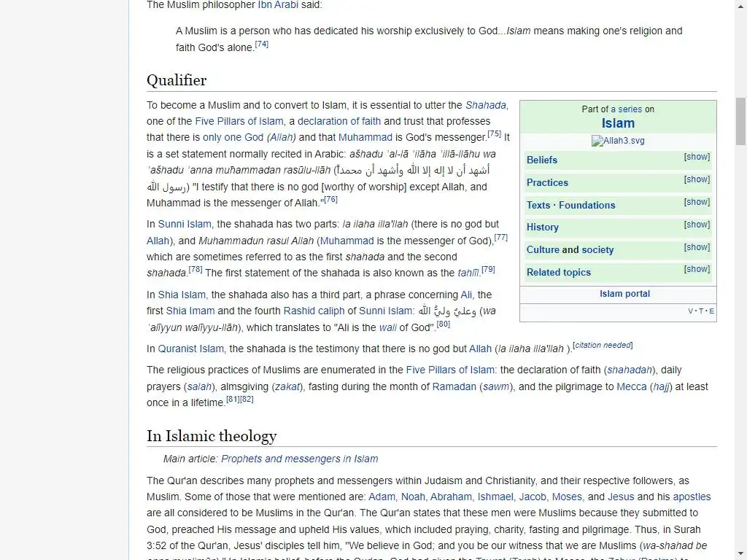The height and width of the screenshot is (560, 747).
Task: Open the Mecca link
Action: 632,387
